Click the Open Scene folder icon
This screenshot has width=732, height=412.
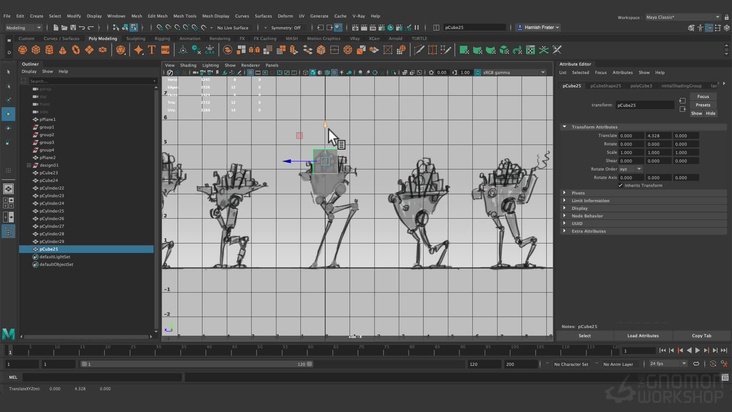(64, 28)
